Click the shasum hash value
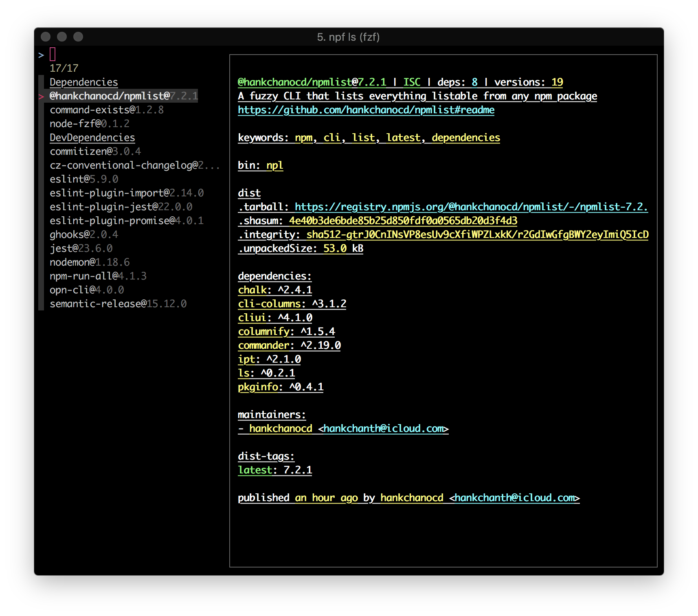The height and width of the screenshot is (616, 698). tap(403, 221)
